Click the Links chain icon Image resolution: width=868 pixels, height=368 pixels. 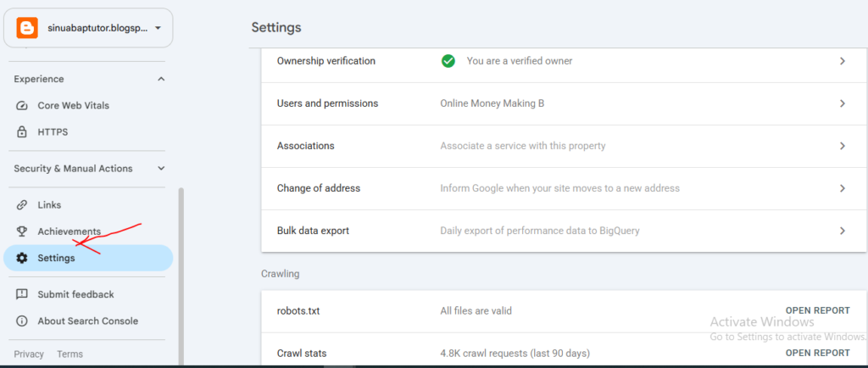click(x=22, y=204)
